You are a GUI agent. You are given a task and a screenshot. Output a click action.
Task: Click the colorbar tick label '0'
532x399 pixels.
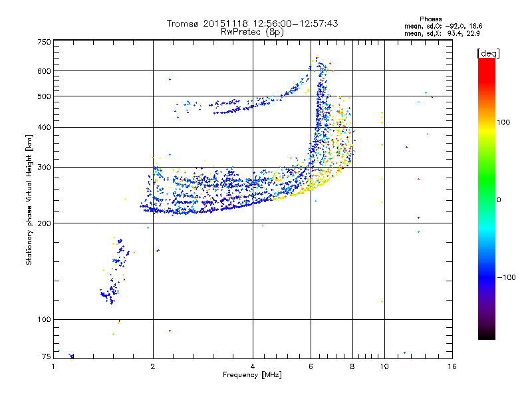coord(499,200)
